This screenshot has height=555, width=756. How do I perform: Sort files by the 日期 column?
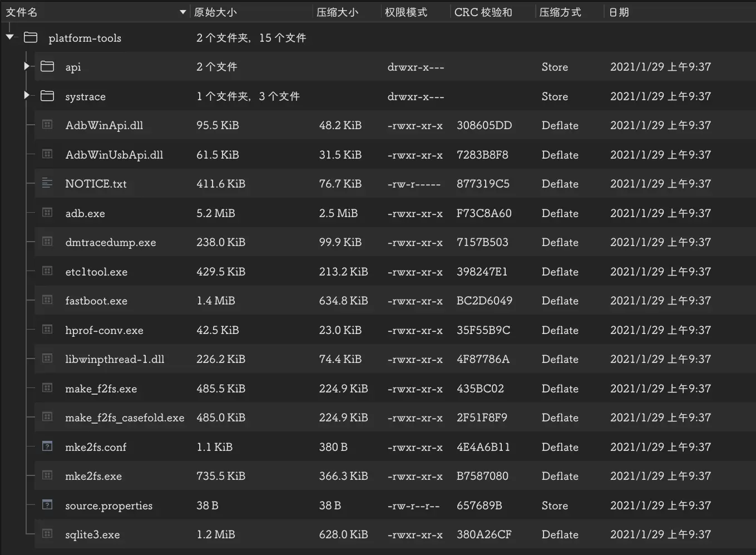click(x=619, y=12)
